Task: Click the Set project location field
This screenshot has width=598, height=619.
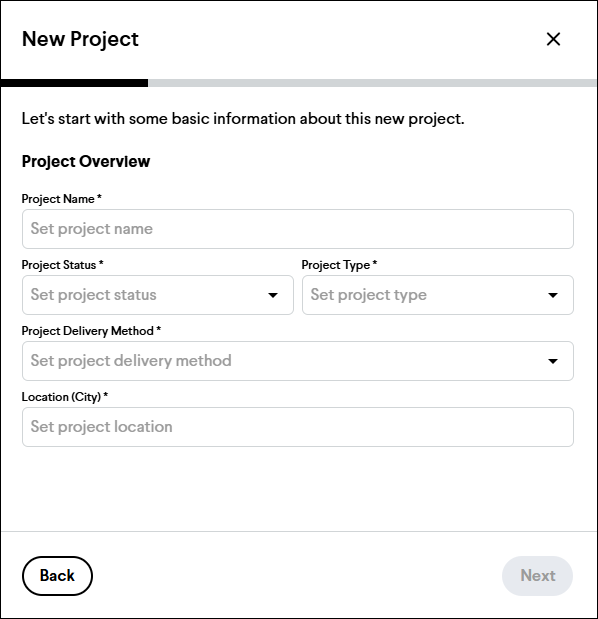Action: pos(298,427)
